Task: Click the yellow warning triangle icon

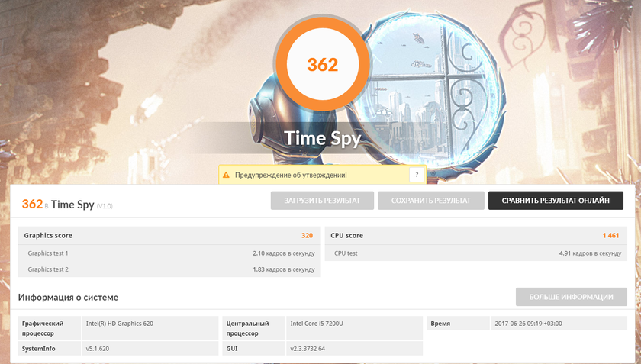Action: pos(226,176)
